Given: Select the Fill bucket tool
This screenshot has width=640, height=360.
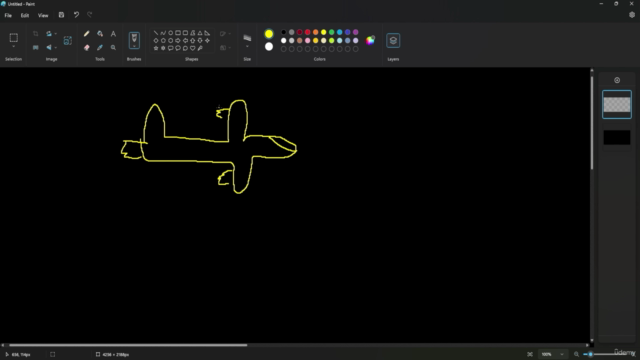Looking at the screenshot, I should coord(100,34).
